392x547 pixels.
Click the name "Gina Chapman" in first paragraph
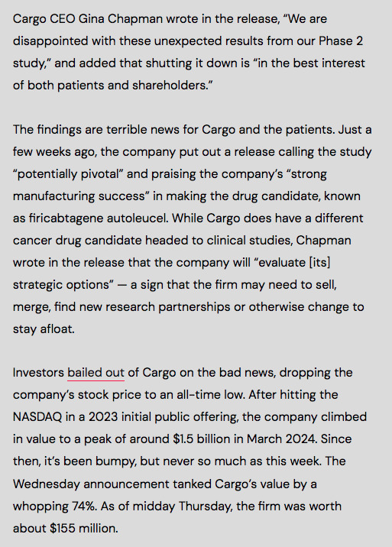pyautogui.click(x=121, y=18)
